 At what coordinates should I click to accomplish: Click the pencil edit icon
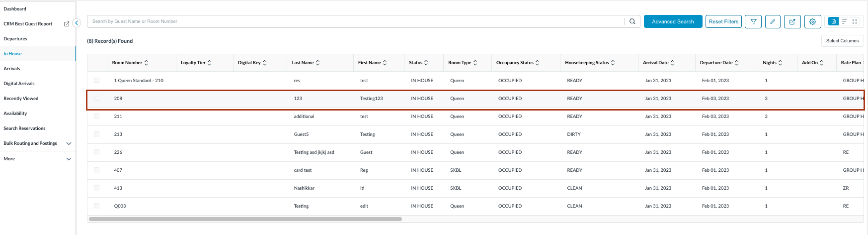pyautogui.click(x=773, y=21)
